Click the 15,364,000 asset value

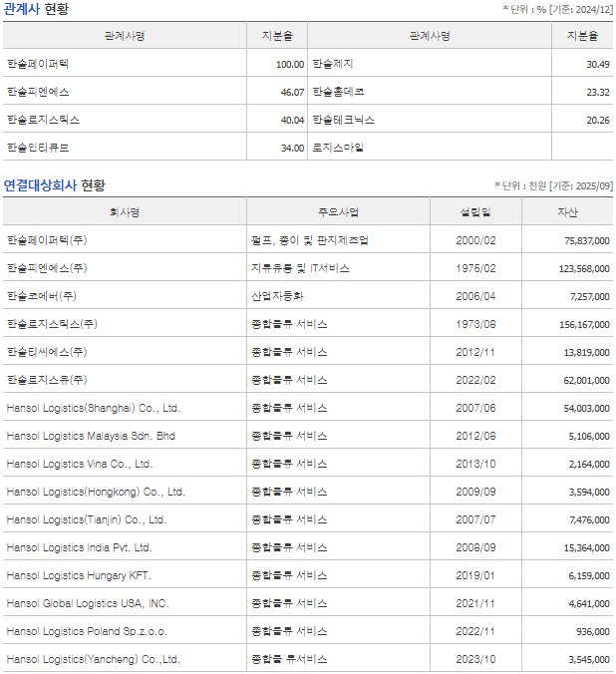pyautogui.click(x=587, y=548)
